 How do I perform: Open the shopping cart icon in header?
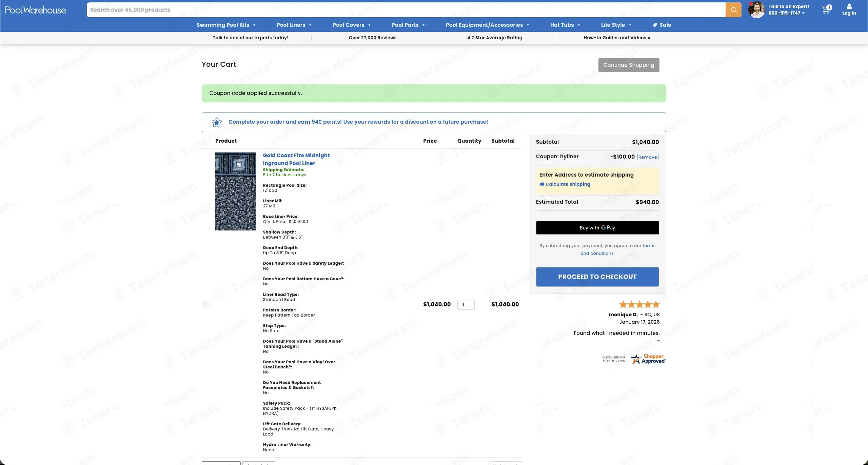(827, 9)
